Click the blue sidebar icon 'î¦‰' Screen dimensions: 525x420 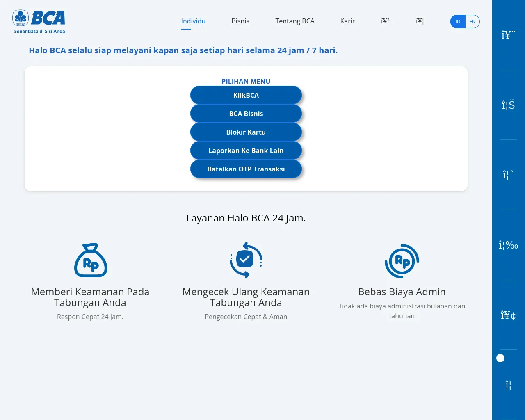coord(508,245)
